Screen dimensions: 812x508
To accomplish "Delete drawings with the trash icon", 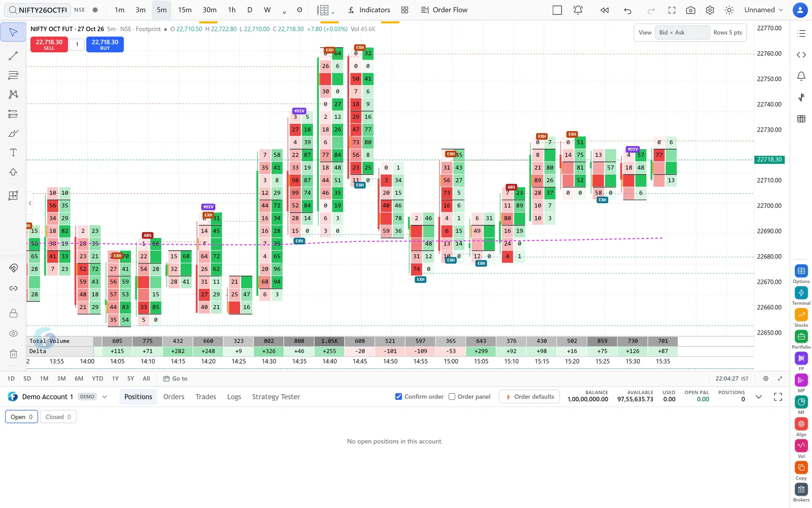I will pyautogui.click(x=13, y=353).
